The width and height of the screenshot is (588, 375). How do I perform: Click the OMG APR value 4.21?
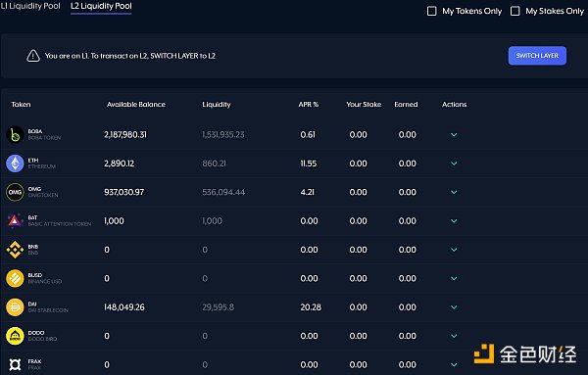[x=307, y=192]
